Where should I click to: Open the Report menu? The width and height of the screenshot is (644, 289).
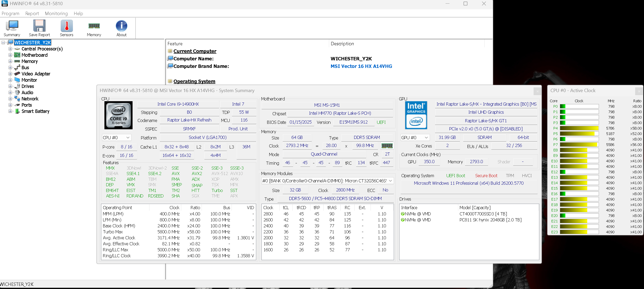point(32,14)
